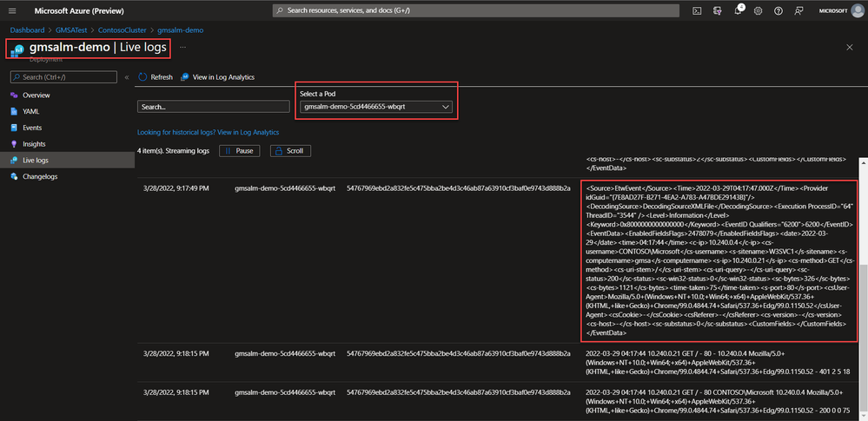Pause the streaming logs
Screen dimensions: 868x421
240,151
